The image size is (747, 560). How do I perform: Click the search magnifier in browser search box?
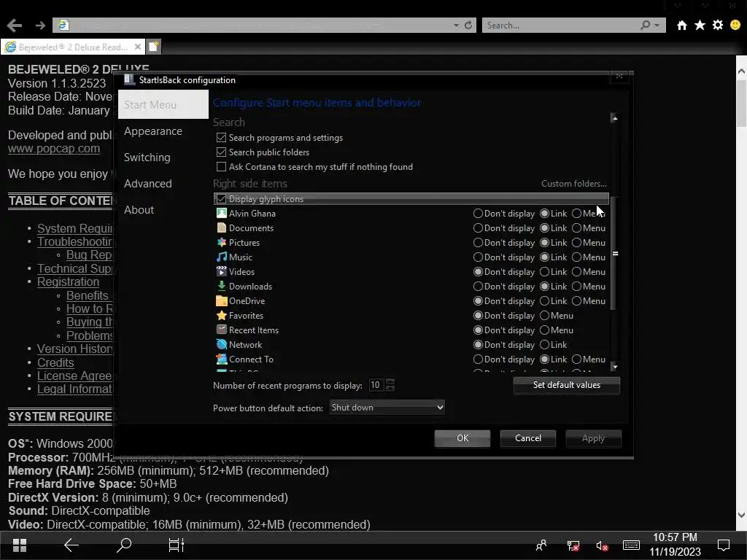point(645,26)
